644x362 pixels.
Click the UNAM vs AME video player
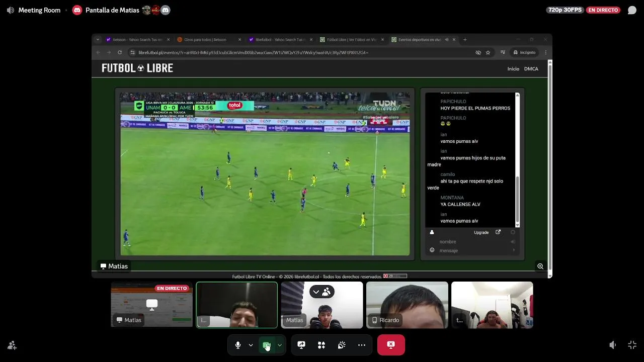(265, 174)
